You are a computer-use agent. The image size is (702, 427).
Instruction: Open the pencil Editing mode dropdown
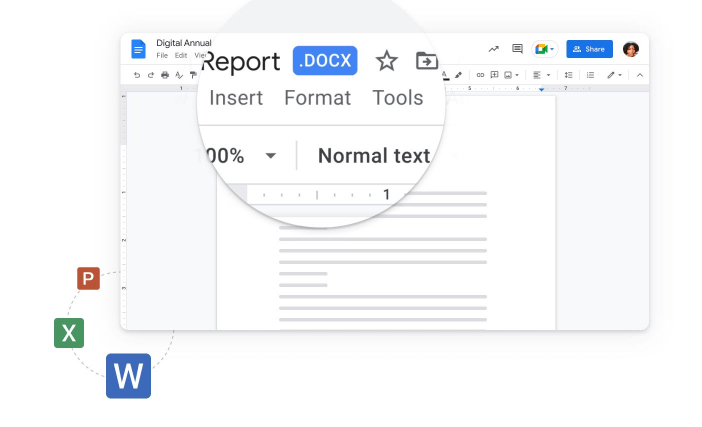(x=615, y=75)
